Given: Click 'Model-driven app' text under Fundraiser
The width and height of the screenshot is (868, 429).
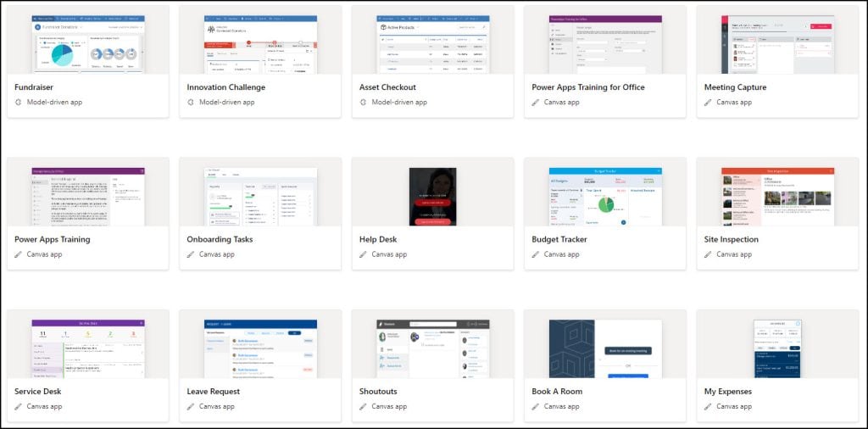Looking at the screenshot, I should [x=54, y=103].
